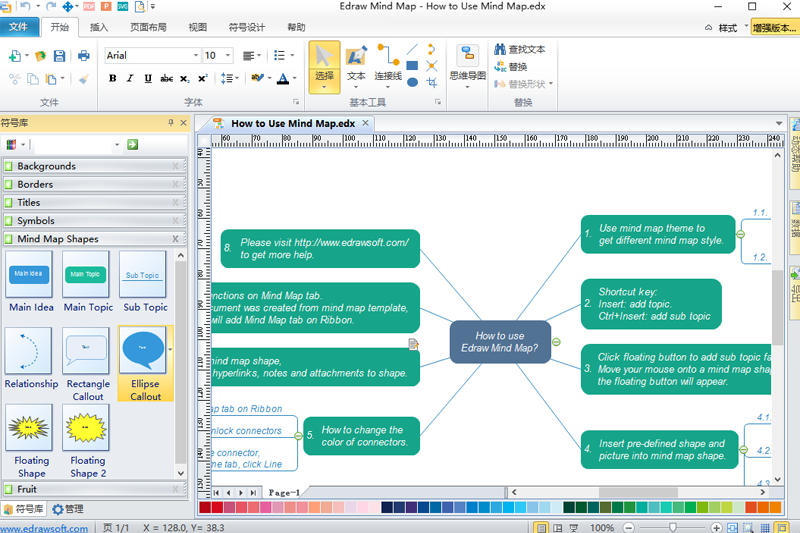The image size is (800, 533).
Task: Click the Main Idea shape
Action: click(x=31, y=281)
